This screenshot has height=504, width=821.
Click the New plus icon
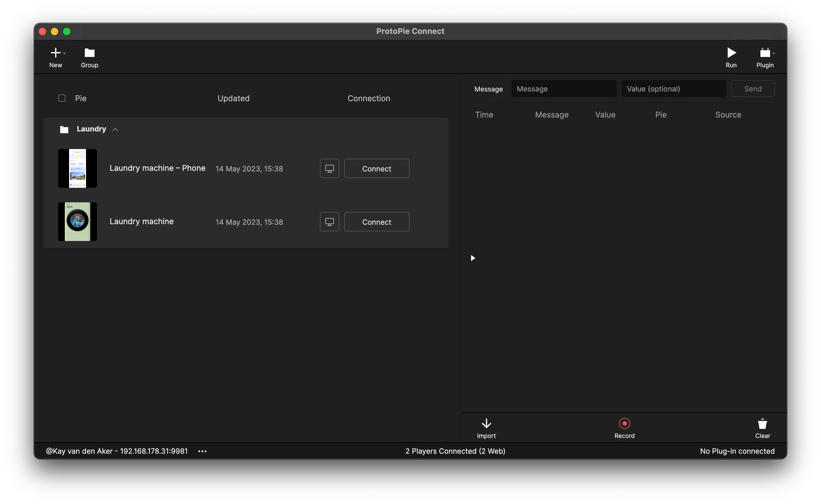(55, 53)
